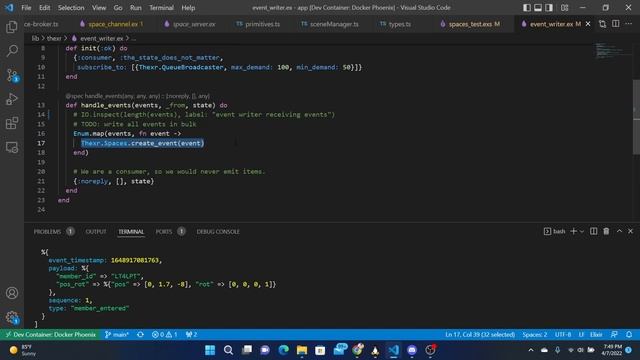
Task: Kill terminal with trash icon
Action: [x=606, y=231]
